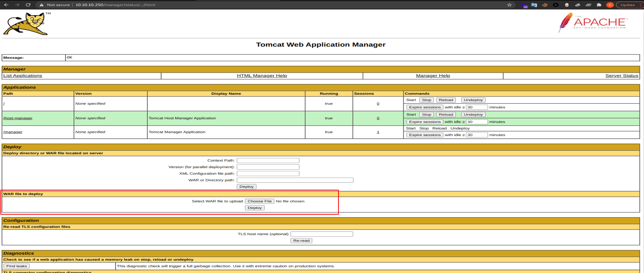This screenshot has width=644, height=273.
Task: Open the cookie editor extension icon
Action: click(545, 5)
